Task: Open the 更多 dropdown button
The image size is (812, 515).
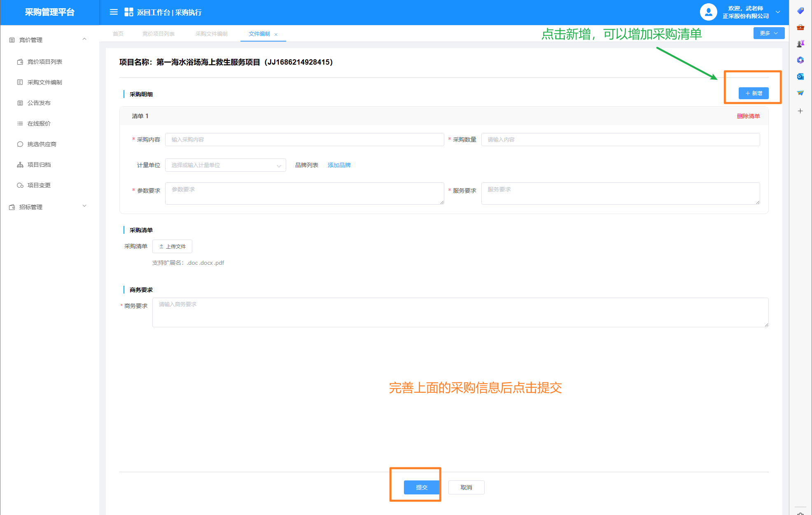Action: (x=768, y=33)
